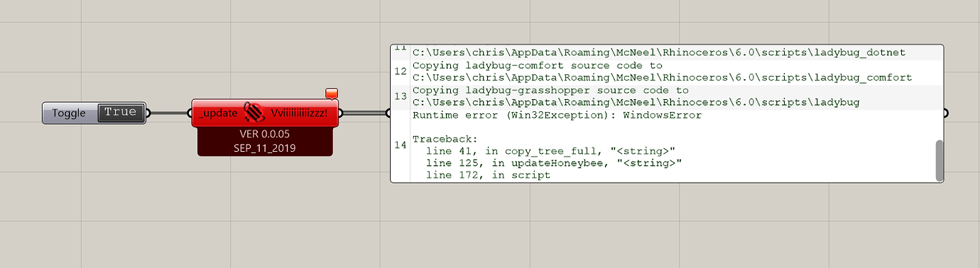Click the SEP_11_2019 date label
This screenshot has height=268, width=980.
click(x=265, y=148)
